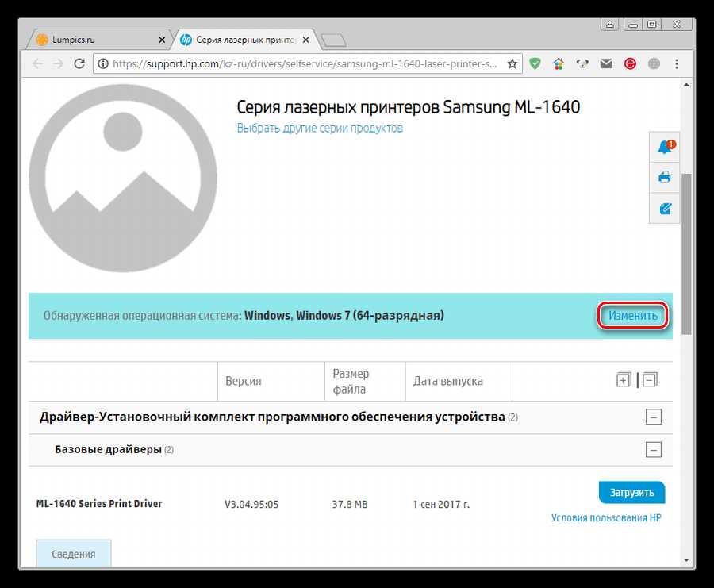The height and width of the screenshot is (588, 714).
Task: Click the scrollbar down arrow
Action: [x=686, y=560]
